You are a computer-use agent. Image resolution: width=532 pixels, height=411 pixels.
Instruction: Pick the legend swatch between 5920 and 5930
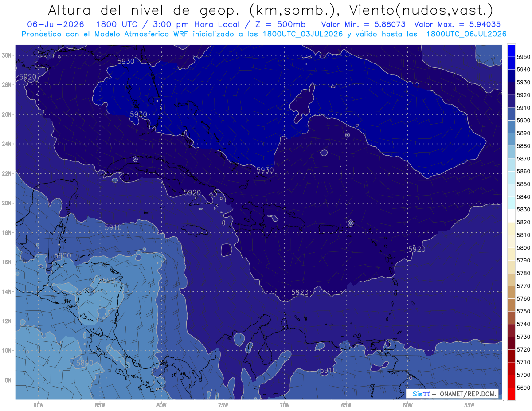512,89
